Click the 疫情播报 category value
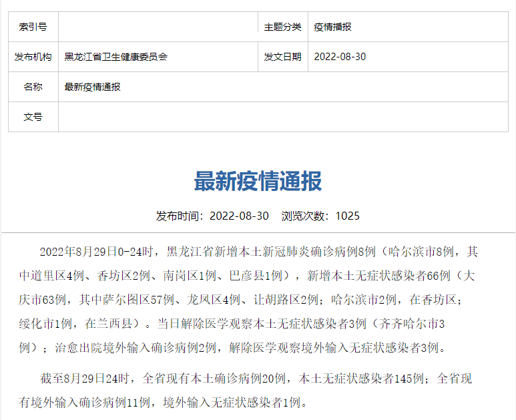The image size is (516, 420). click(332, 27)
